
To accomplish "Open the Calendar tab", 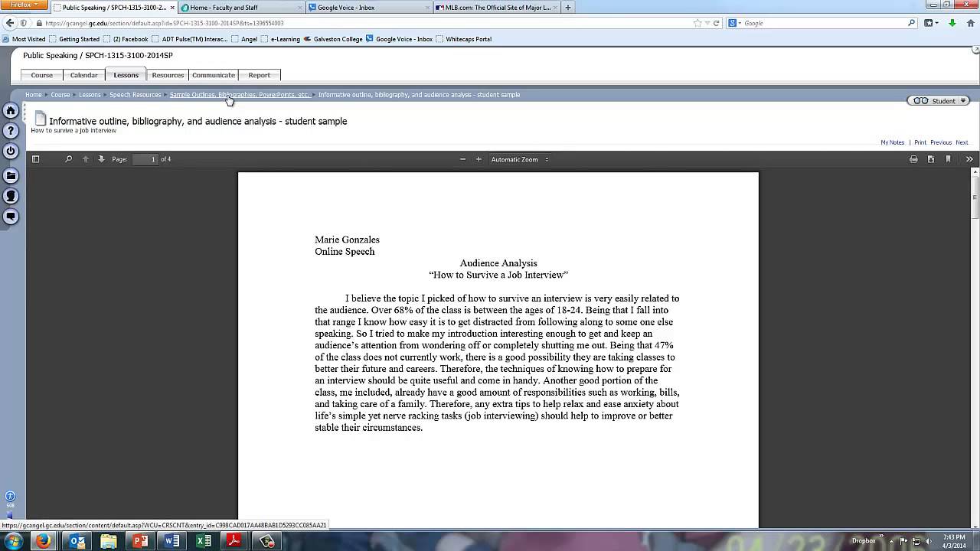I will pos(84,75).
